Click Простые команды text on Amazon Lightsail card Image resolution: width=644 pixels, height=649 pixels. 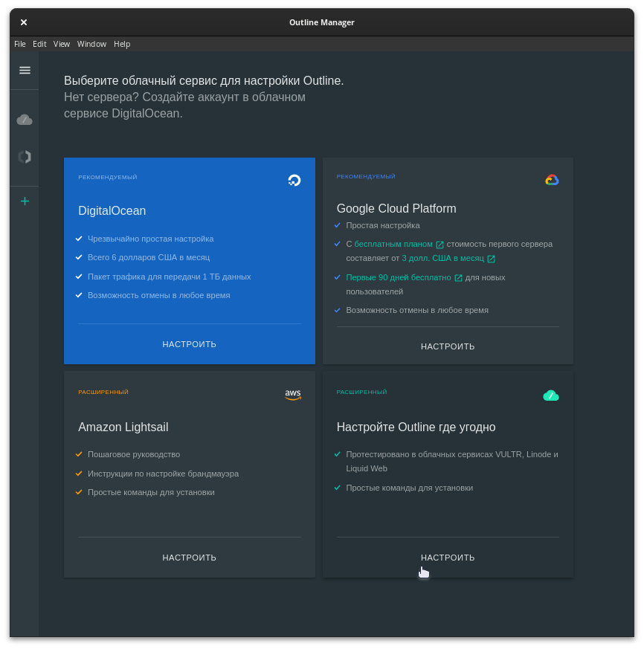pyautogui.click(x=151, y=492)
